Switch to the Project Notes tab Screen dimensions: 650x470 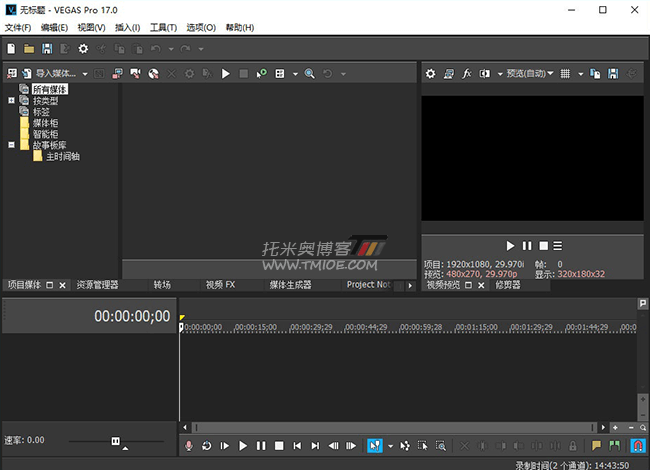369,285
